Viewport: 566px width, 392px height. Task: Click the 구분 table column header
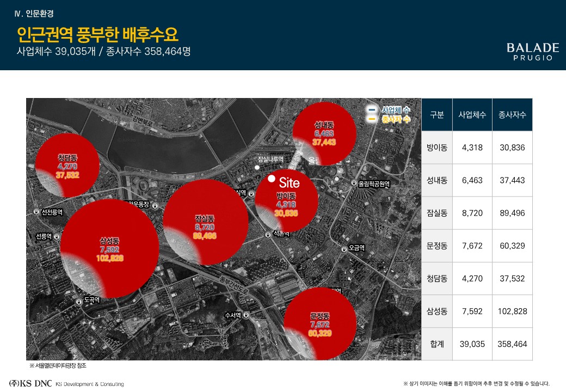tap(437, 115)
